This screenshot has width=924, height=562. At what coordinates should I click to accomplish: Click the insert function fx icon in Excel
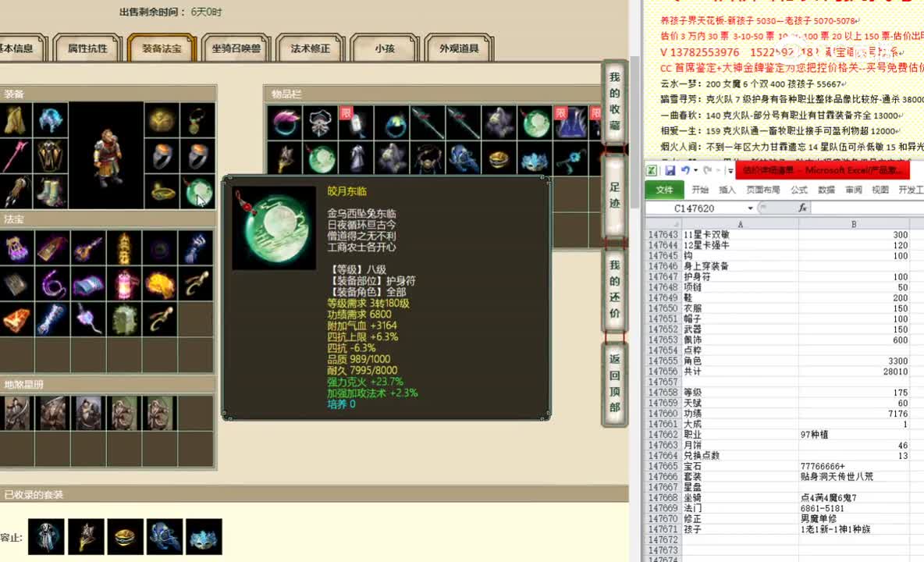coord(802,208)
